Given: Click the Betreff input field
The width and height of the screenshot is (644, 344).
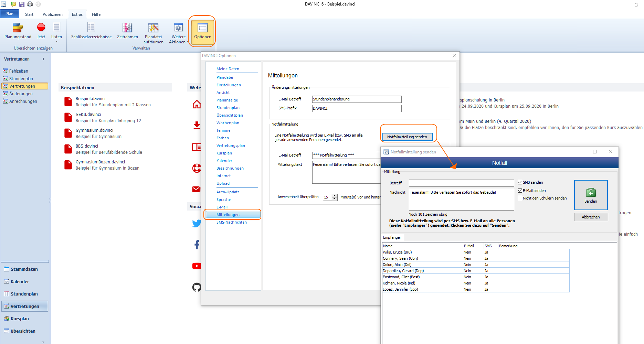Looking at the screenshot, I should (461, 183).
